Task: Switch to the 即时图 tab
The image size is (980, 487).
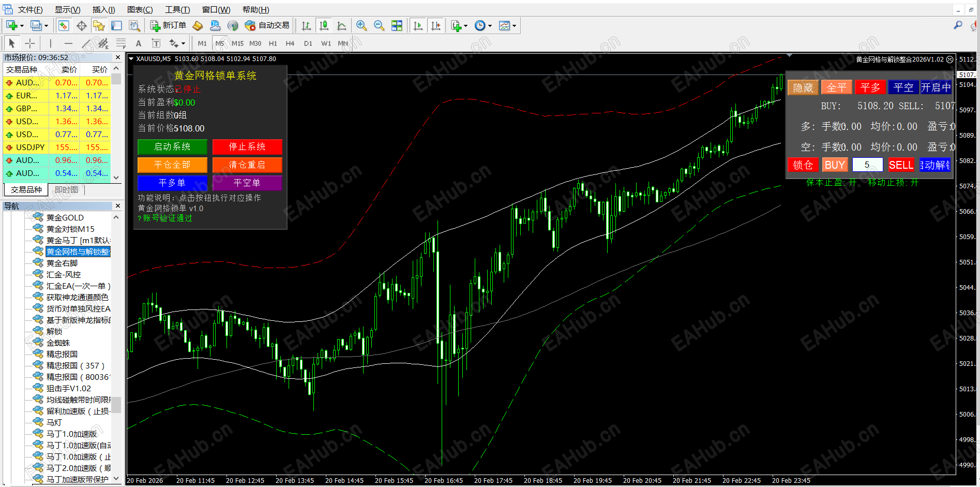Action: (x=66, y=190)
